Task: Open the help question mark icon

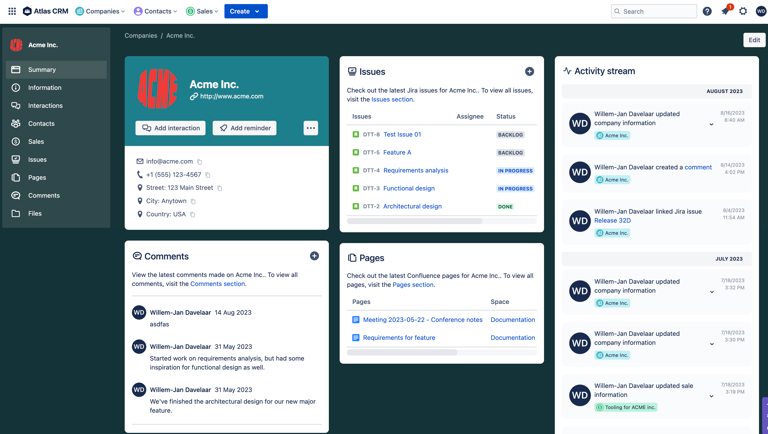Action: pos(707,12)
